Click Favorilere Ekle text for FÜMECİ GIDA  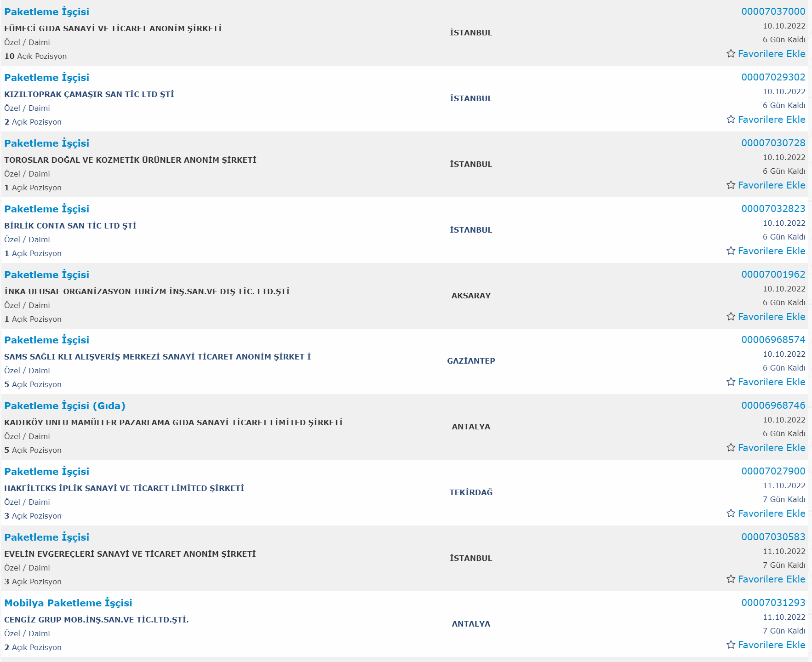[x=772, y=54]
